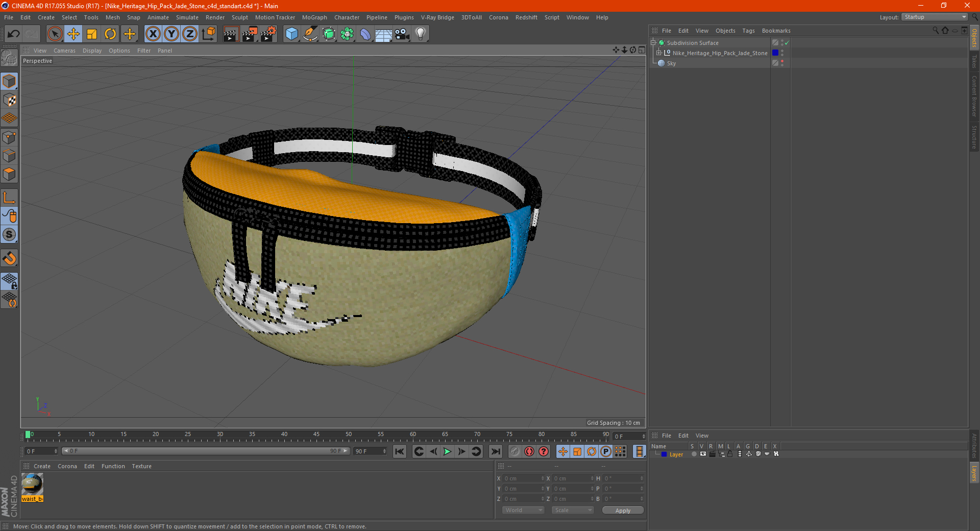This screenshot has width=980, height=531.
Task: Click Nike_Heritage object blue layer swatch
Action: coord(775,53)
